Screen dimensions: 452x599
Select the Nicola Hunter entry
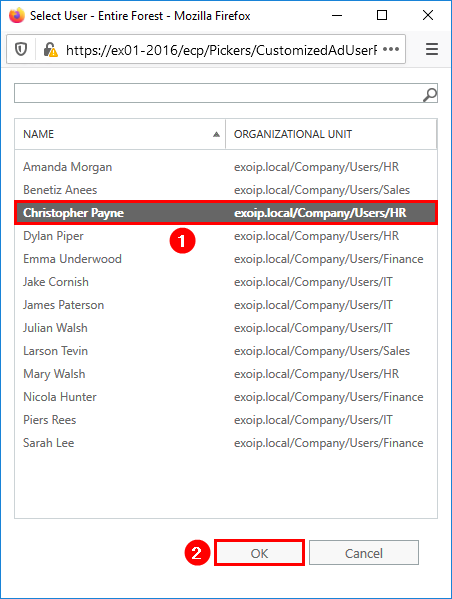click(226, 397)
